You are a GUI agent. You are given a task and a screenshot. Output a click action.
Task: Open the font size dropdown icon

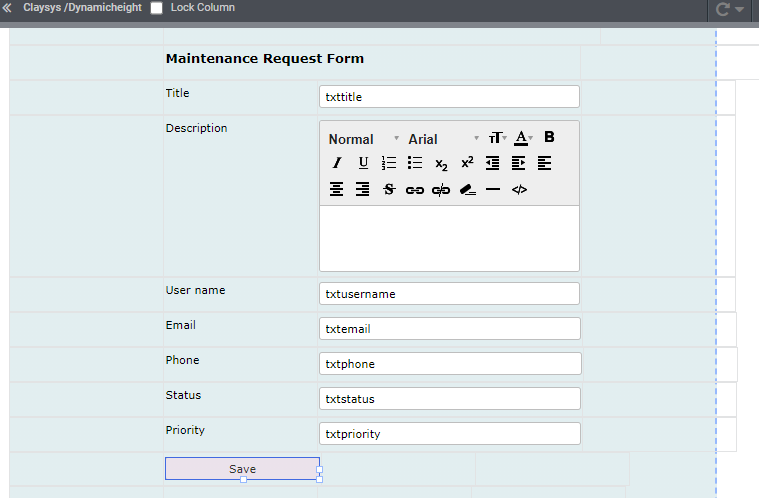pyautogui.click(x=497, y=138)
